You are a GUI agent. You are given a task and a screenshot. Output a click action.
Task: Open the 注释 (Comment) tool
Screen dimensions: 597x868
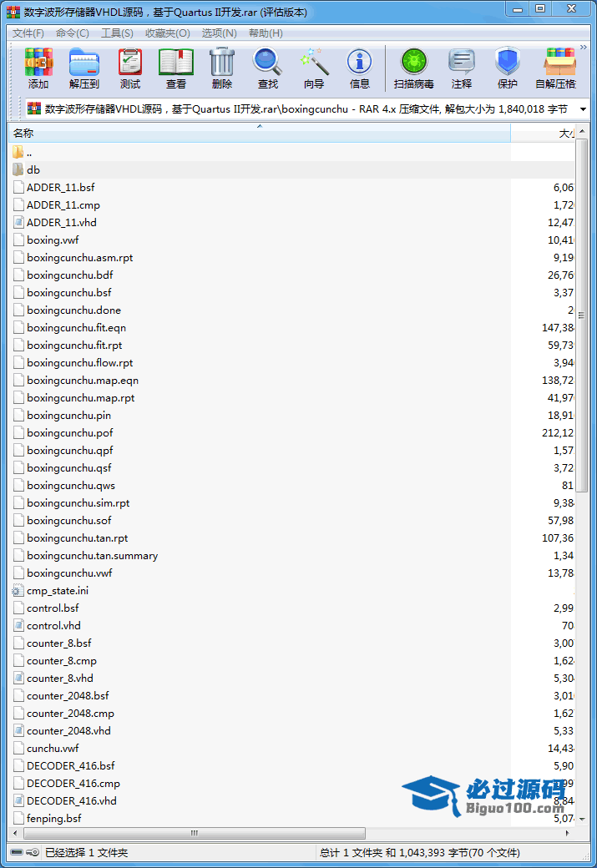(462, 68)
